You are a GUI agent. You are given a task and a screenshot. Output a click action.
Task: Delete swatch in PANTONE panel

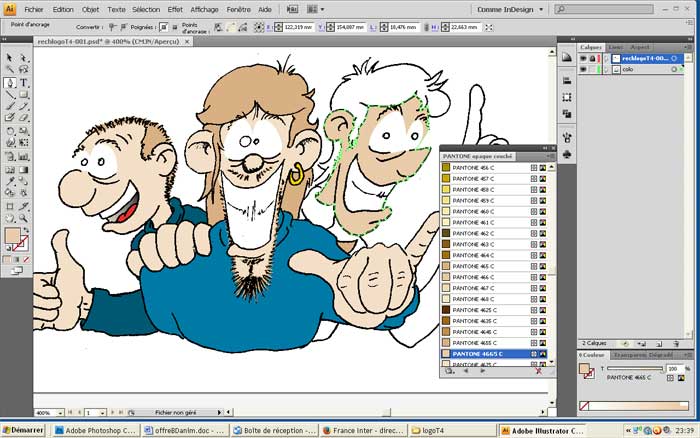coord(539,371)
